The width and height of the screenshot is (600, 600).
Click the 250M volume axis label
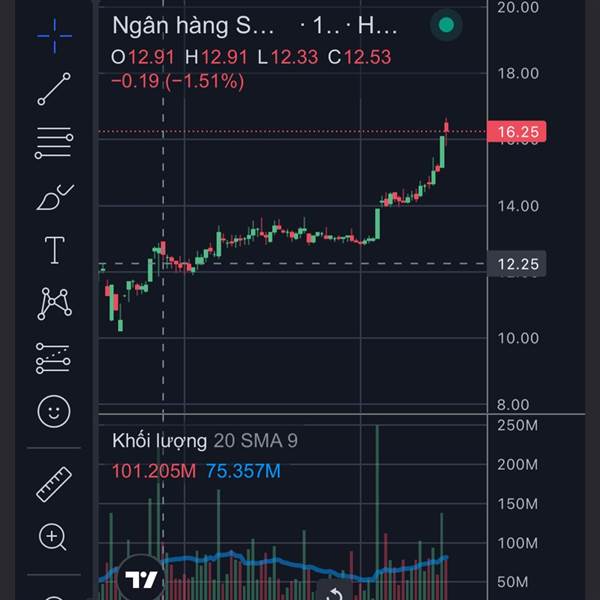pos(517,425)
